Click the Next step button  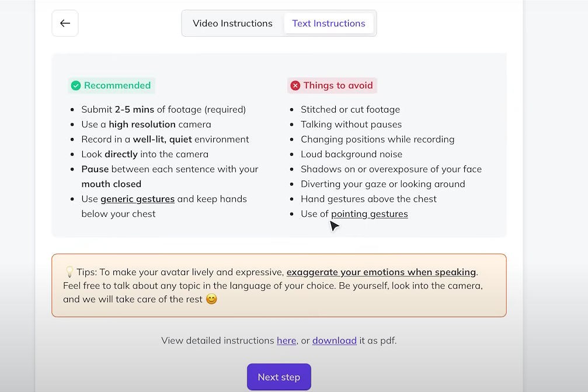click(x=279, y=377)
